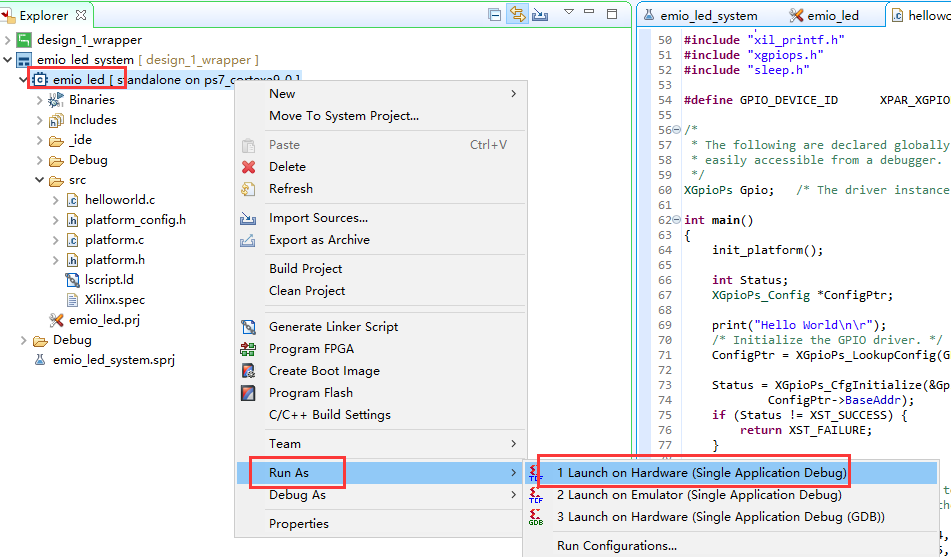
Task: Expand the Debug folder under emio_led
Action: [x=39, y=160]
